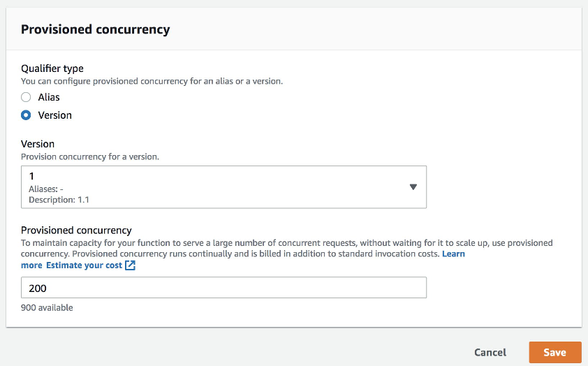This screenshot has width=588, height=366.
Task: Click the Qualifier type label
Action: tap(52, 68)
